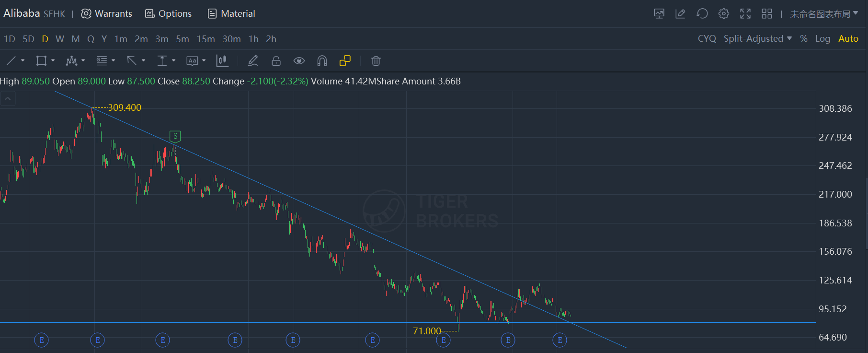The width and height of the screenshot is (868, 353).
Task: Toggle the percent scale
Action: (x=804, y=39)
